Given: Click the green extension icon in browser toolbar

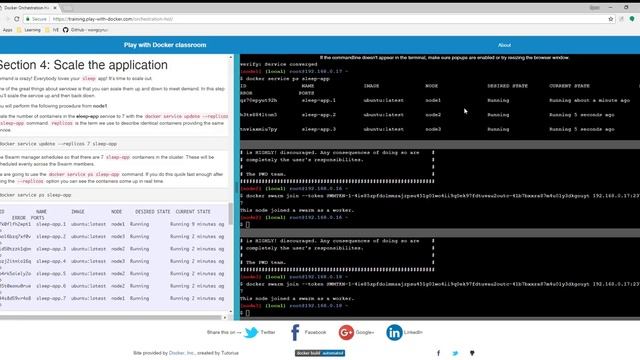Looking at the screenshot, I should point(632,19).
